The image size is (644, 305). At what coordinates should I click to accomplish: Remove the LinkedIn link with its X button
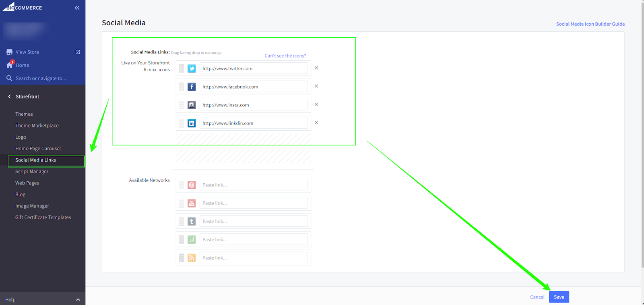coord(316,123)
